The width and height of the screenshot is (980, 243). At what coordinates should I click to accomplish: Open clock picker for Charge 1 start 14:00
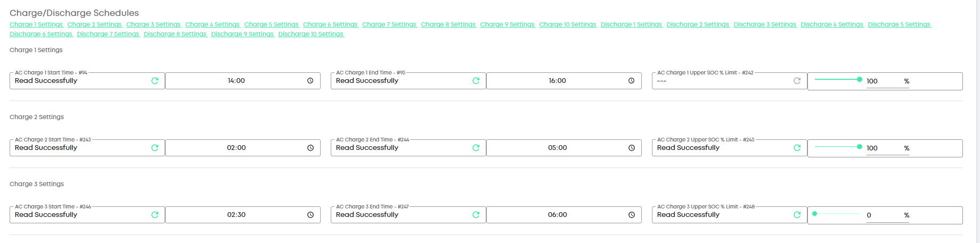click(x=310, y=81)
